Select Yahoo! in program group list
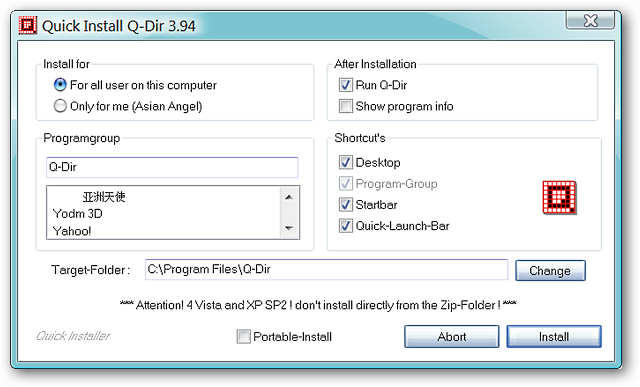The height and width of the screenshot is (387, 640). (72, 231)
